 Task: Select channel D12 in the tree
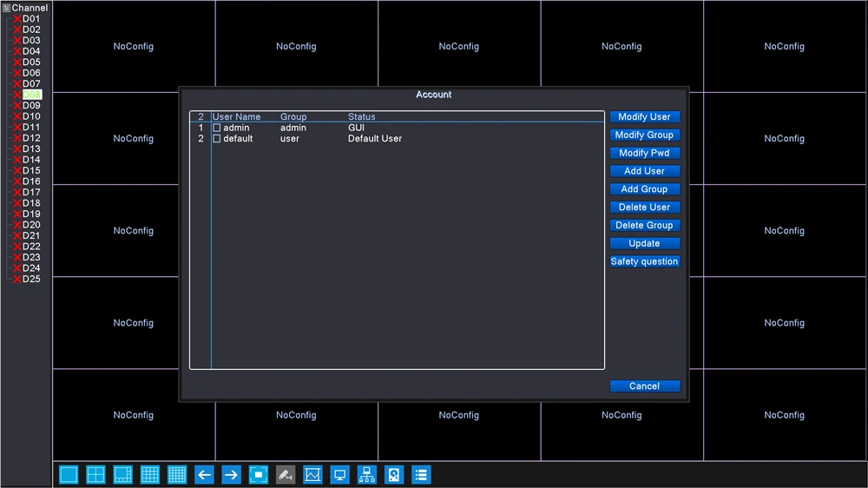pyautogui.click(x=31, y=138)
